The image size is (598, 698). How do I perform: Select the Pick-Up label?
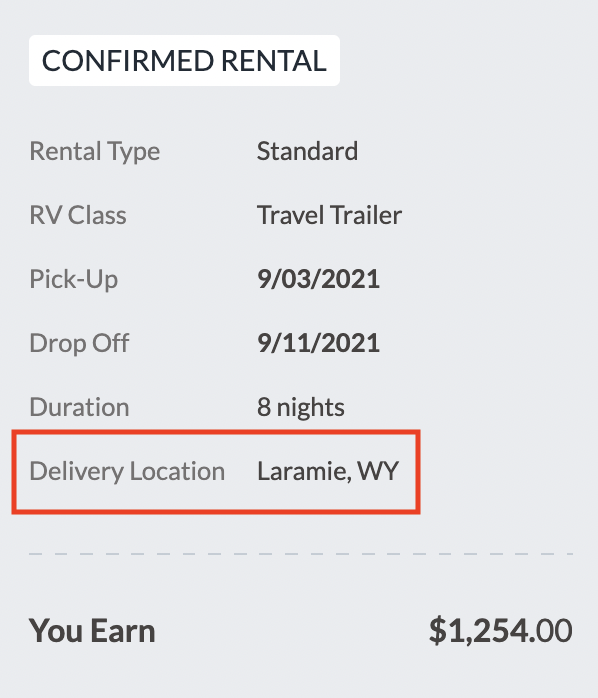pyautogui.click(x=73, y=280)
